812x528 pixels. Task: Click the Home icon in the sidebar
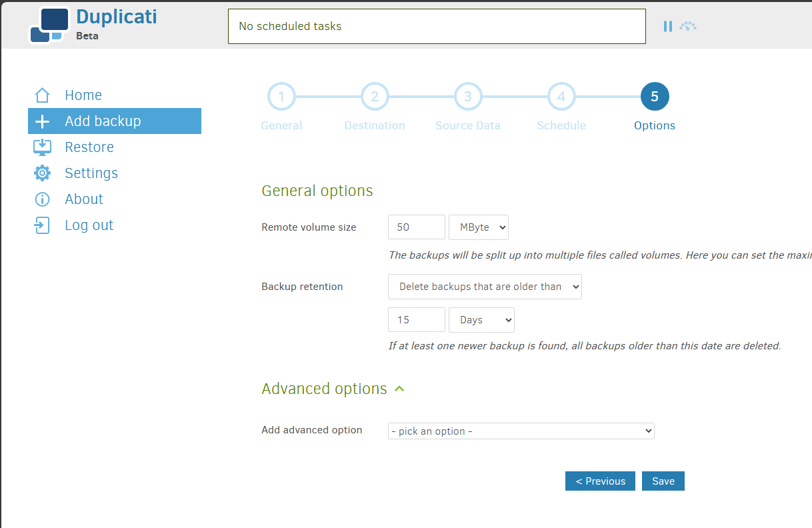(42, 95)
